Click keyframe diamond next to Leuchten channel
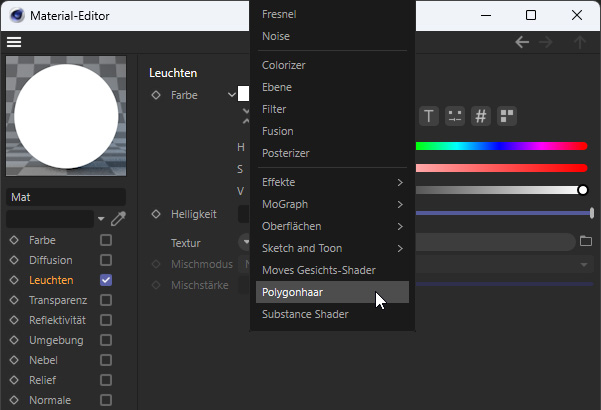Image resolution: width=601 pixels, height=410 pixels. pyautogui.click(x=14, y=280)
